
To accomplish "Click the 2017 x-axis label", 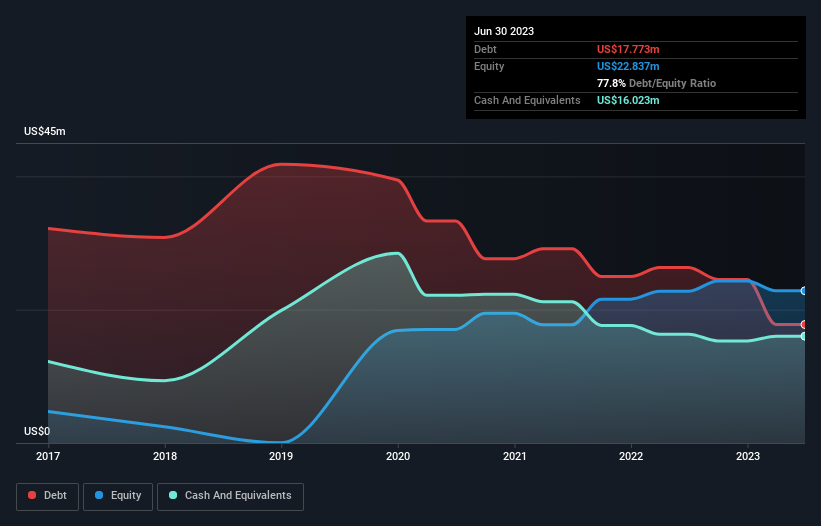I will pyautogui.click(x=48, y=456).
